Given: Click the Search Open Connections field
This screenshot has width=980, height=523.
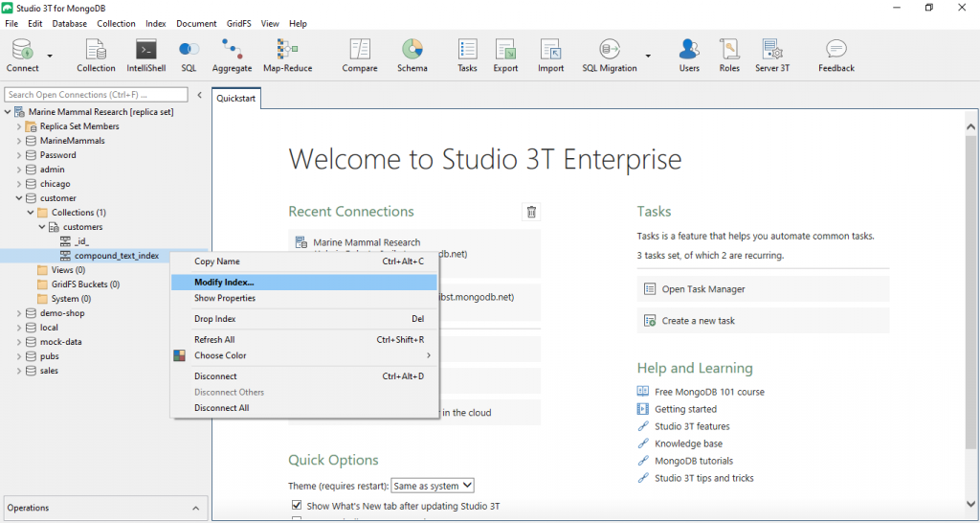Looking at the screenshot, I should click(x=96, y=95).
